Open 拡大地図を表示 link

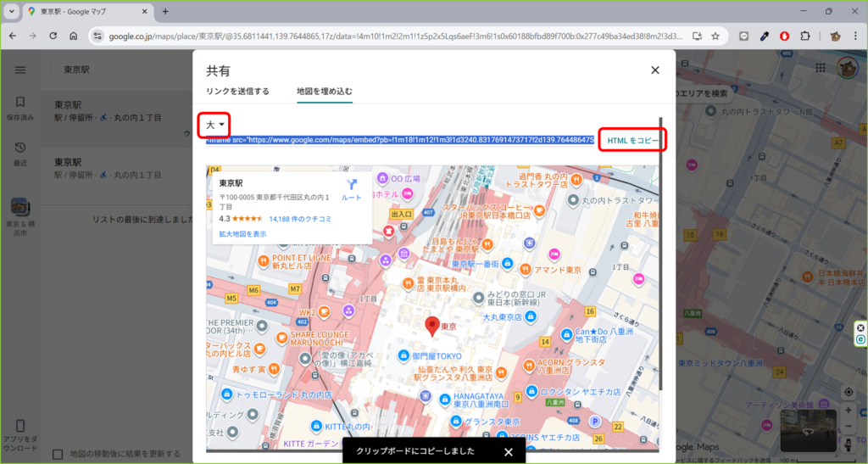242,233
